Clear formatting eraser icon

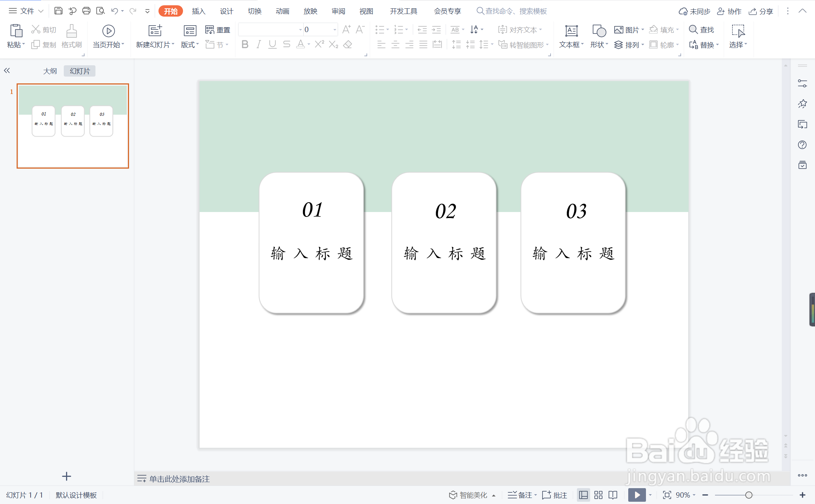tap(348, 45)
